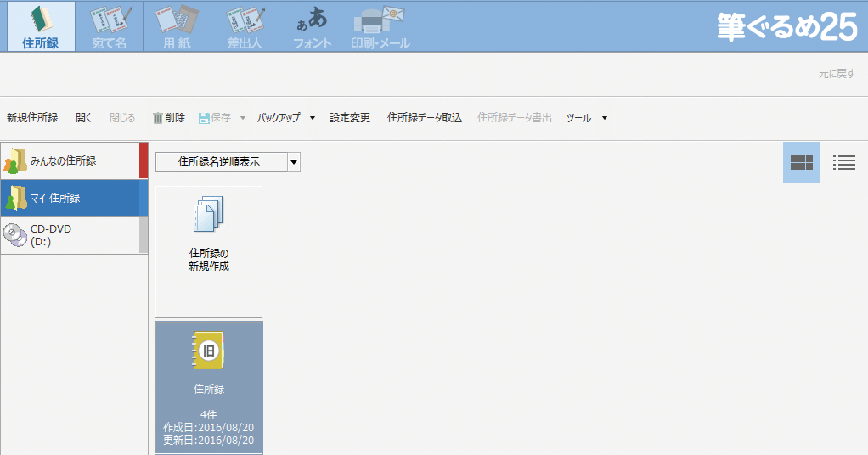The height and width of the screenshot is (455, 868).
Task: Switch to the 宛て名 tab
Action: (109, 26)
